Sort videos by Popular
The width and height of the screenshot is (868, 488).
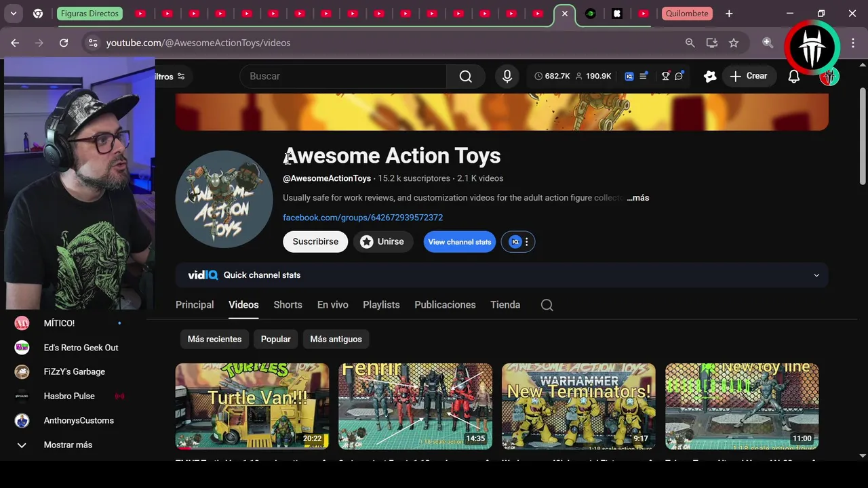(276, 339)
